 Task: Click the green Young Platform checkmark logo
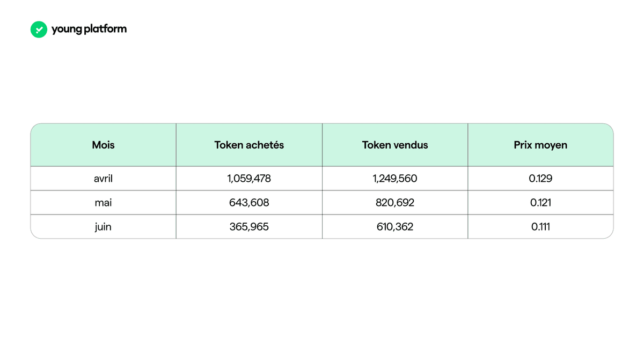click(x=39, y=29)
